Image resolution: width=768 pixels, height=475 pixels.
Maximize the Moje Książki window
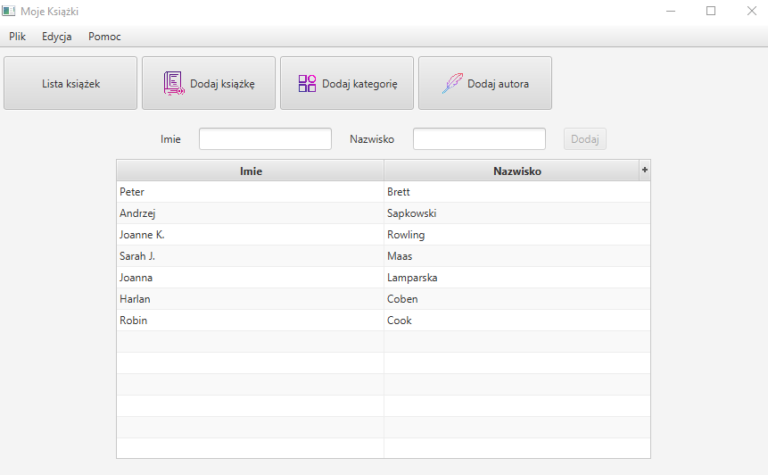tap(711, 11)
